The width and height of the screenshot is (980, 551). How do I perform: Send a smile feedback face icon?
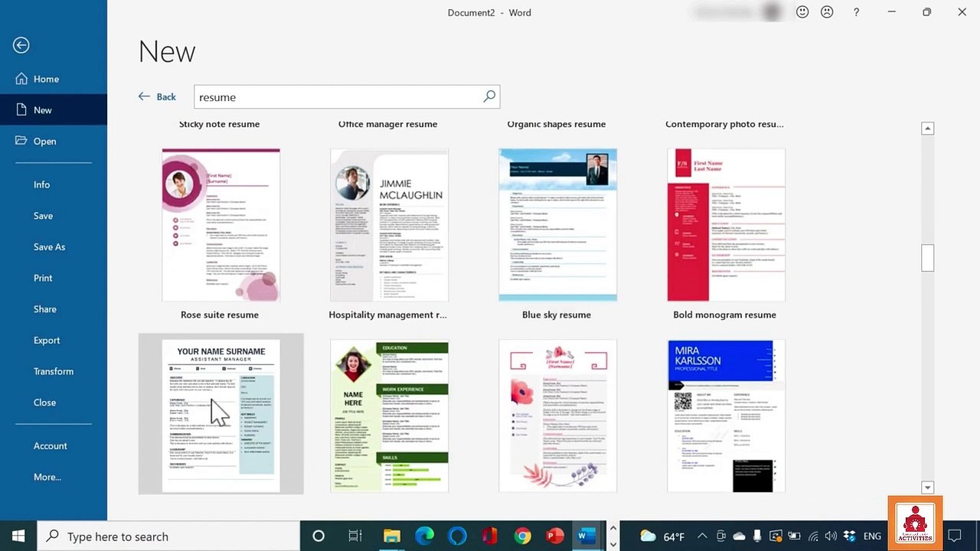tap(802, 12)
